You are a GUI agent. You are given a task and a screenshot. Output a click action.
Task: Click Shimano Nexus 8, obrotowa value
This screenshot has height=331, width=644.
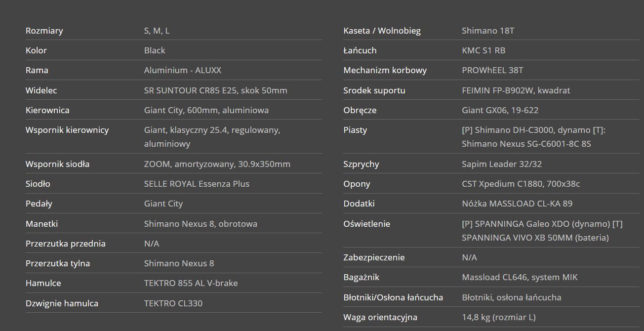coord(201,224)
